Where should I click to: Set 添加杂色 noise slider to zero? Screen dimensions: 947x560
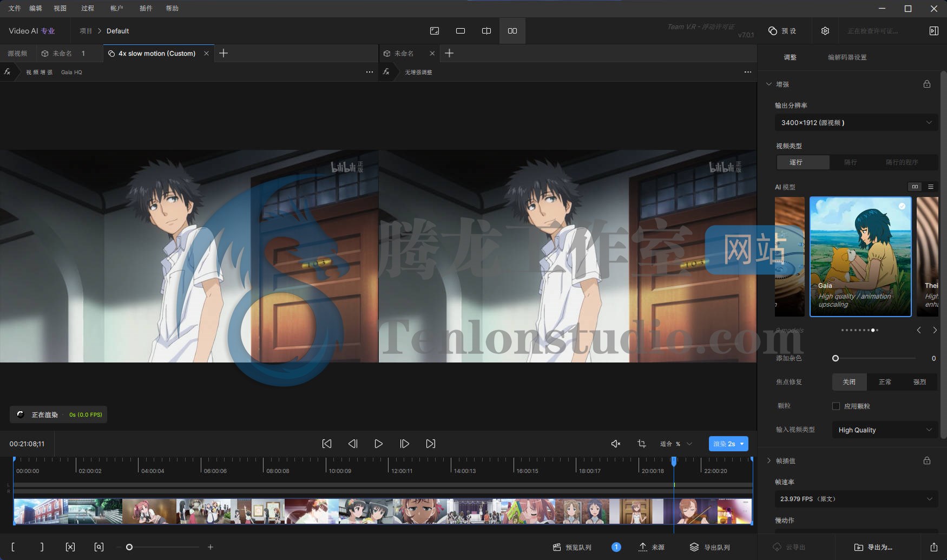point(836,358)
